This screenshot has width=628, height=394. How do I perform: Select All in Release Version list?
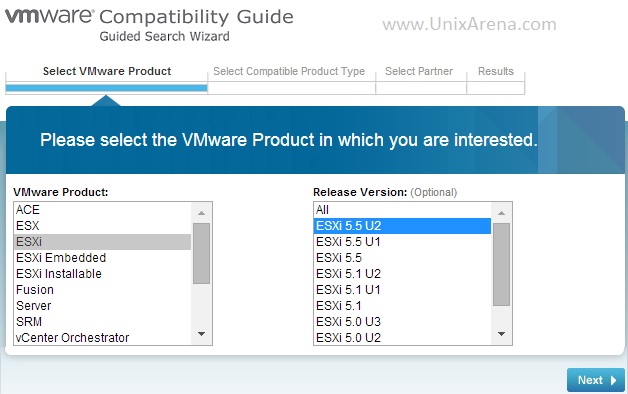point(322,209)
